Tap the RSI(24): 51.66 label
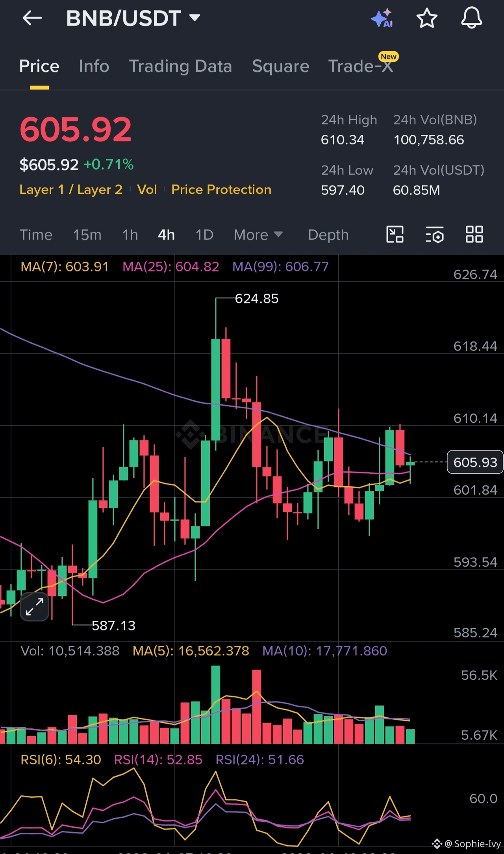 (260, 759)
